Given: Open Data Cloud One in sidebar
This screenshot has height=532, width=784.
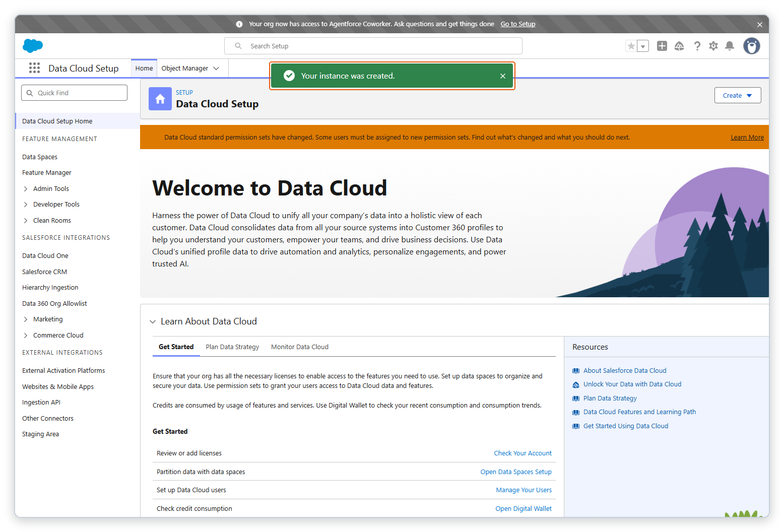Looking at the screenshot, I should pos(45,255).
